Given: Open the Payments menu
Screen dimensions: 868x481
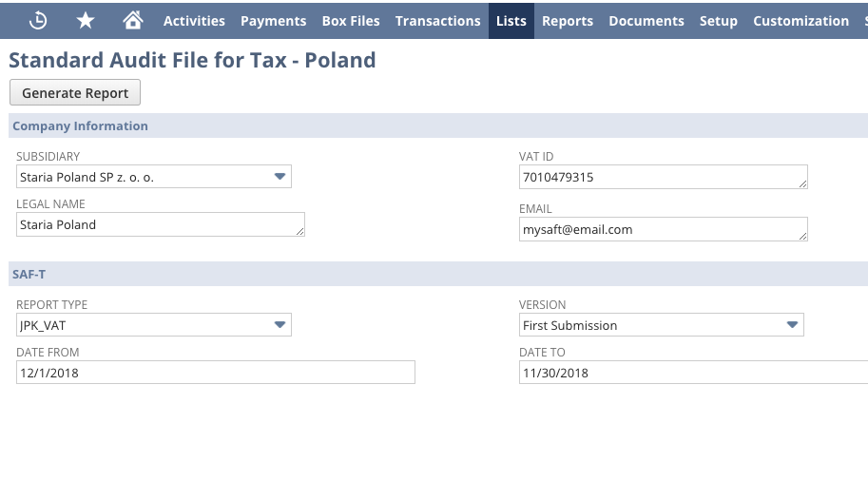Looking at the screenshot, I should [274, 21].
